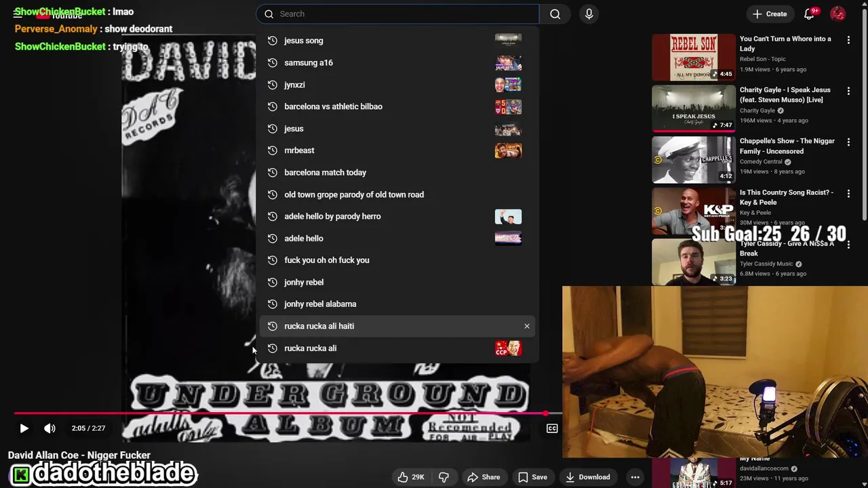This screenshot has width=868, height=488.
Task: Click history icon beside 'jesus song'
Action: (273, 41)
